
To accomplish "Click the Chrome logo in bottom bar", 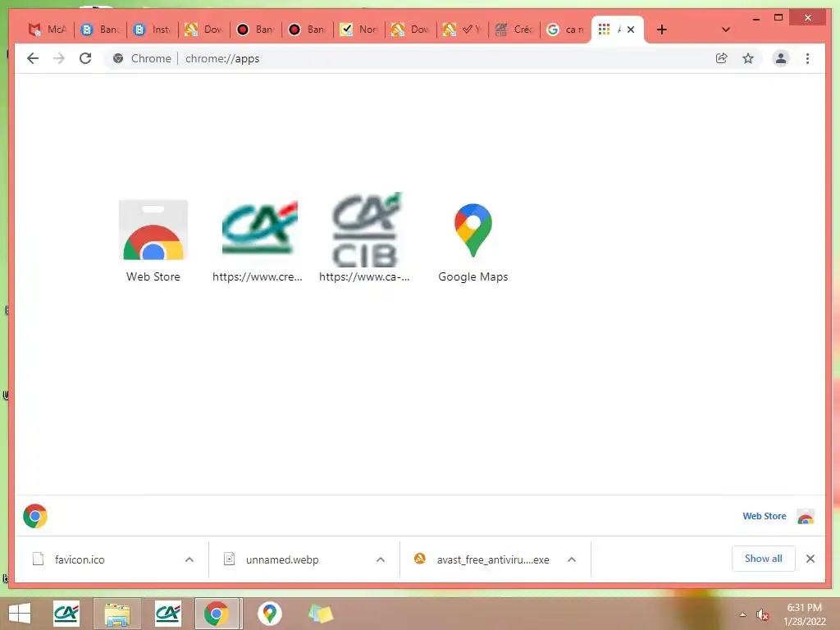I will click(35, 516).
